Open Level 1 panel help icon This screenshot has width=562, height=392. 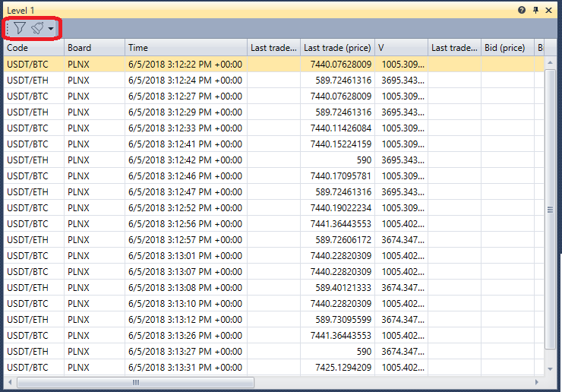click(522, 10)
